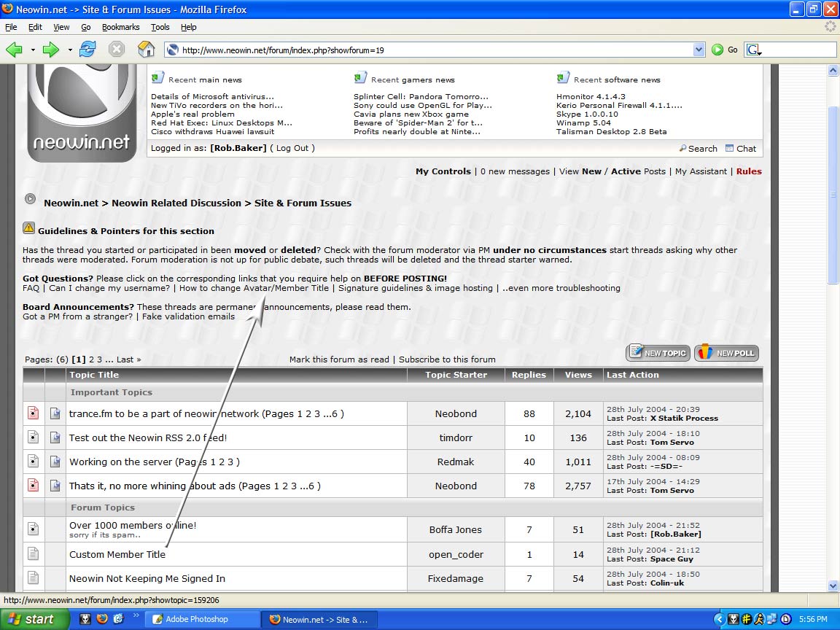
Task: Open Test out the Neowin RSS 2.0 feed topic
Action: click(x=148, y=437)
